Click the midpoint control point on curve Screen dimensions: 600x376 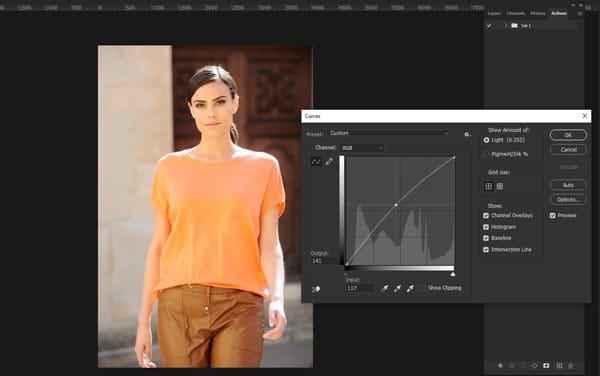396,205
